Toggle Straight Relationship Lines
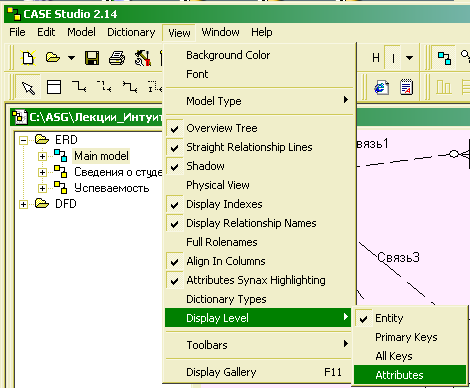 pyautogui.click(x=259, y=147)
